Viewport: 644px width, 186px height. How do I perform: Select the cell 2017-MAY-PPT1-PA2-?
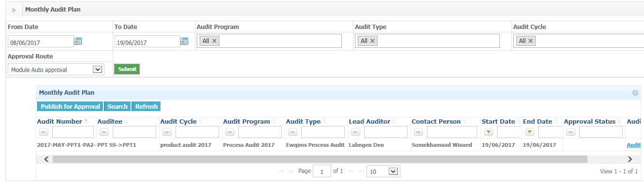click(x=66, y=145)
